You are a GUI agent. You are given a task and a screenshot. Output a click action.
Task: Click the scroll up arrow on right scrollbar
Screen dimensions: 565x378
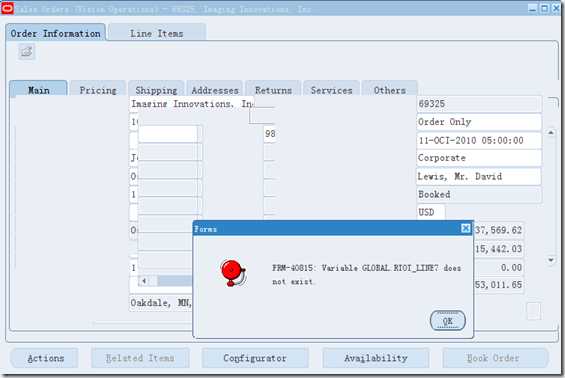click(x=551, y=132)
